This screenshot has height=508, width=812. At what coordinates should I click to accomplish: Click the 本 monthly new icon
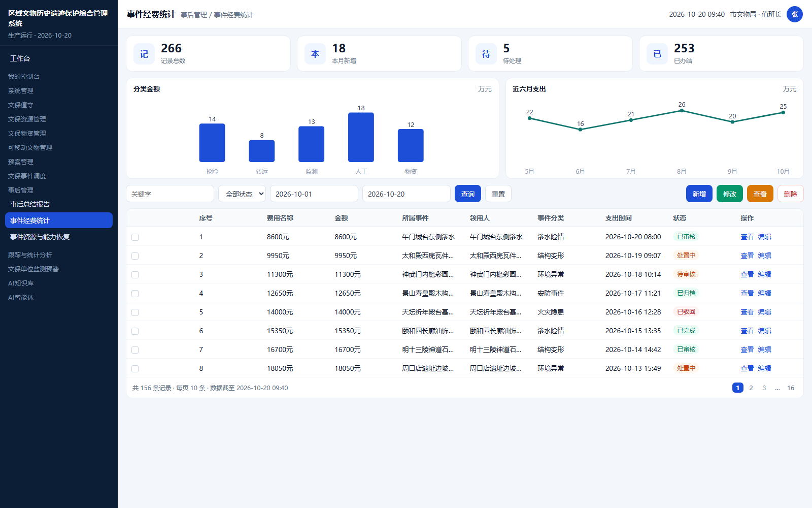[315, 54]
